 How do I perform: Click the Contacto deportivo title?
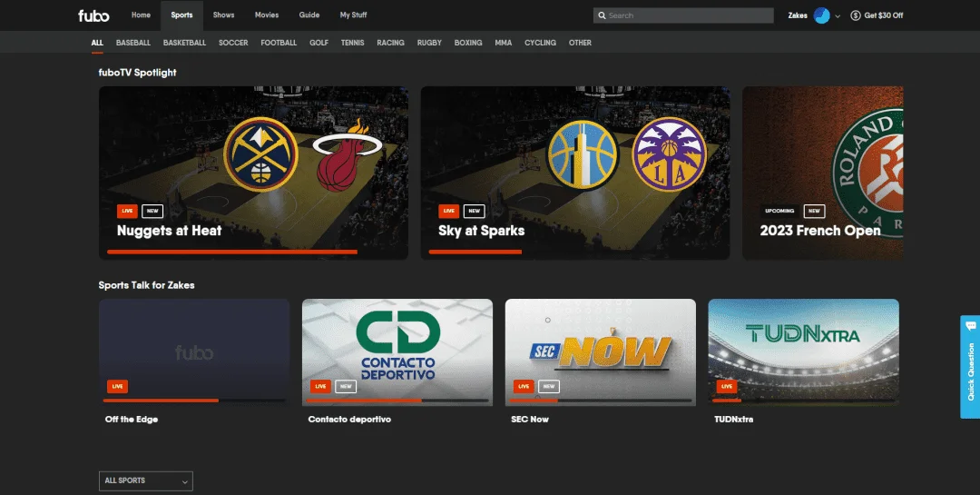(x=349, y=420)
